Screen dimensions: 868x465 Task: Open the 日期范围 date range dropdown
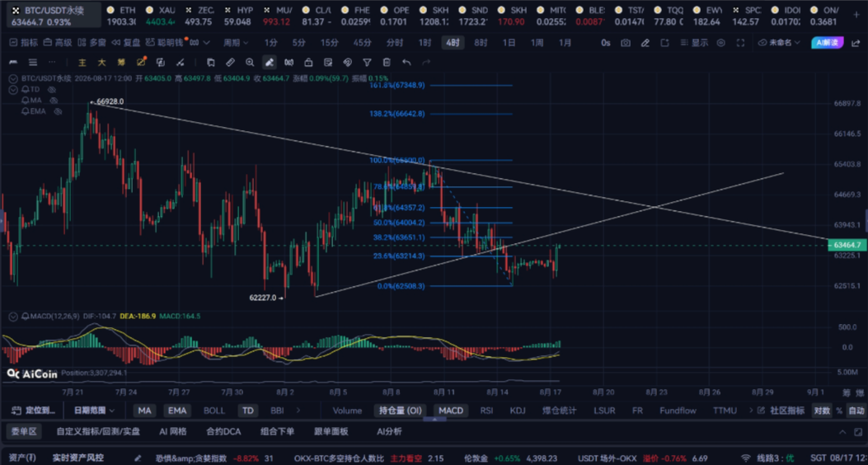click(94, 411)
